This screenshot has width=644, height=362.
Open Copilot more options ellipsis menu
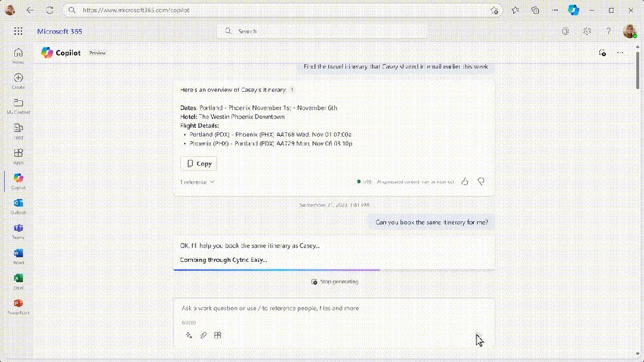pos(620,52)
